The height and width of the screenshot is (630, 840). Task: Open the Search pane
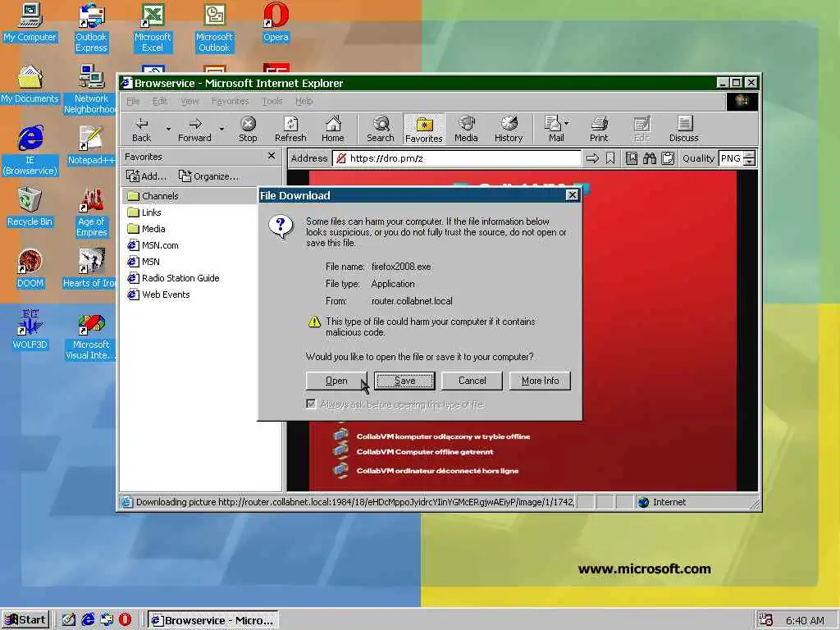point(381,130)
